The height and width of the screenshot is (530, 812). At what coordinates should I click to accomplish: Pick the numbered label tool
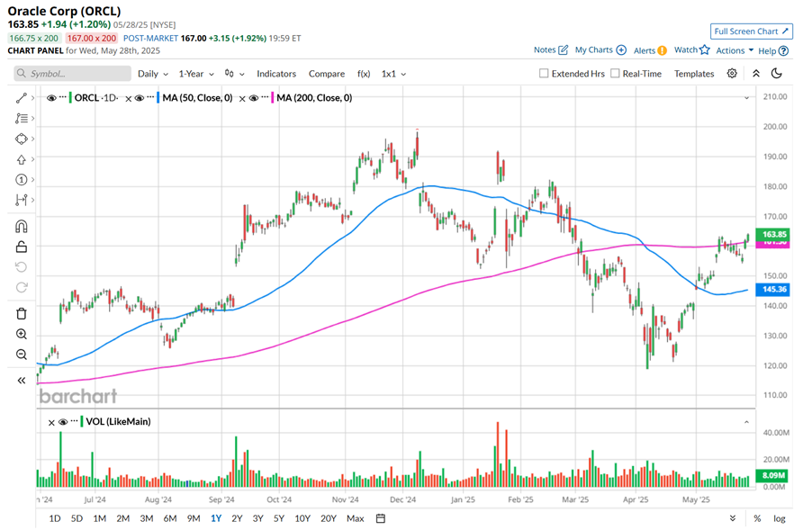[x=22, y=180]
